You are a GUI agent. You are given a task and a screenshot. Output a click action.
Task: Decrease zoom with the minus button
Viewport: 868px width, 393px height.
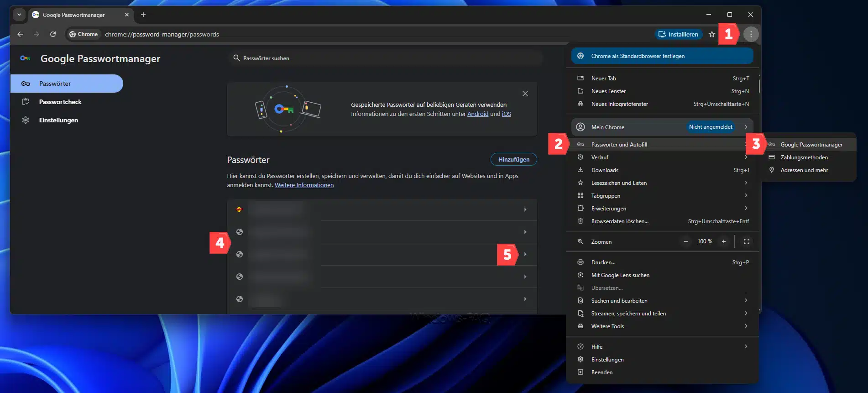pos(685,241)
